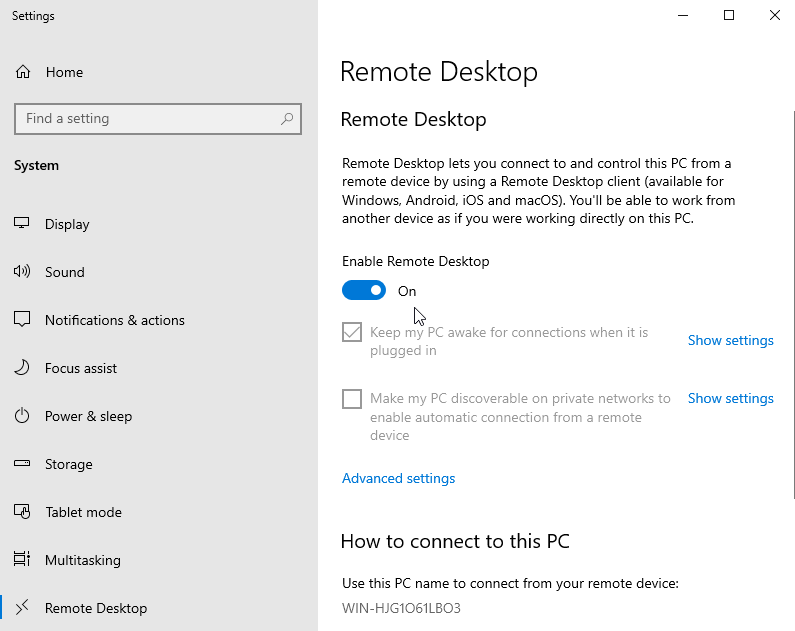Click the Home house icon
The height and width of the screenshot is (631, 795).
[23, 72]
